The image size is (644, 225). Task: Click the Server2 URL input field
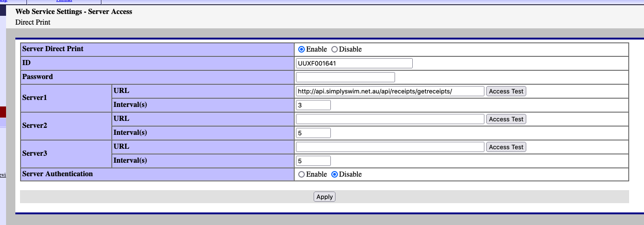tap(390, 119)
